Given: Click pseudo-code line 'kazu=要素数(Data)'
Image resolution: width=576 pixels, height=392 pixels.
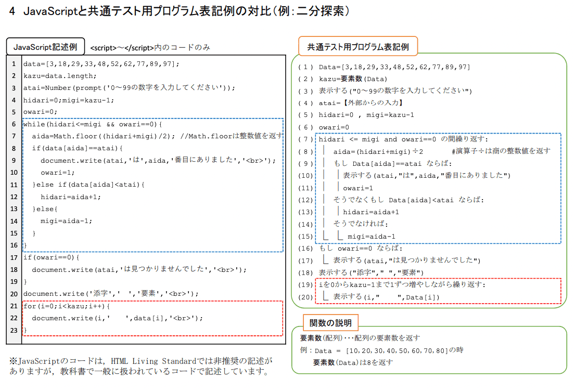Looking at the screenshot, I should (353, 79).
